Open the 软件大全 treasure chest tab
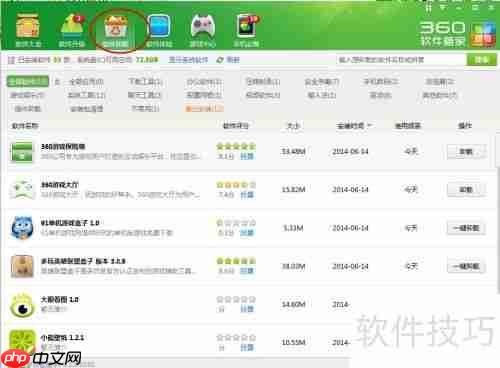500x368 pixels. (28, 30)
